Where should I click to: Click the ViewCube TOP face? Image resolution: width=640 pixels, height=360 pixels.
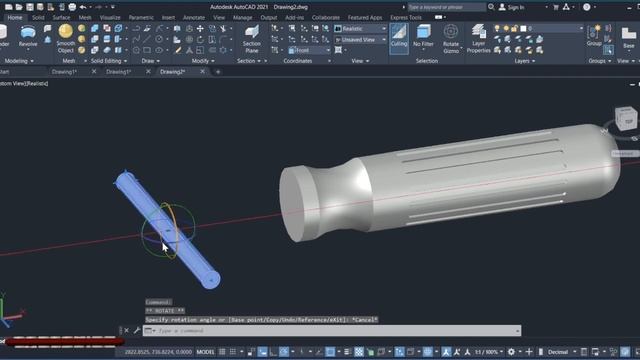pos(628,121)
